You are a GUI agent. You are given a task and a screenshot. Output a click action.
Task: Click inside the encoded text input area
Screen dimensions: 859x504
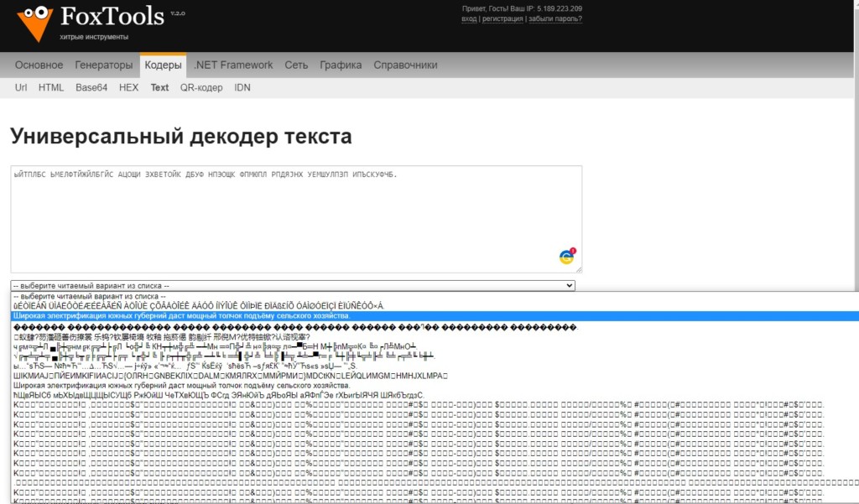click(x=296, y=219)
